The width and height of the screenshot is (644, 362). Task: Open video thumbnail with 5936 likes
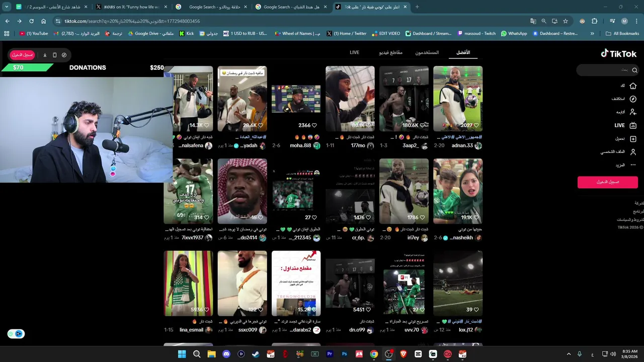189,284
